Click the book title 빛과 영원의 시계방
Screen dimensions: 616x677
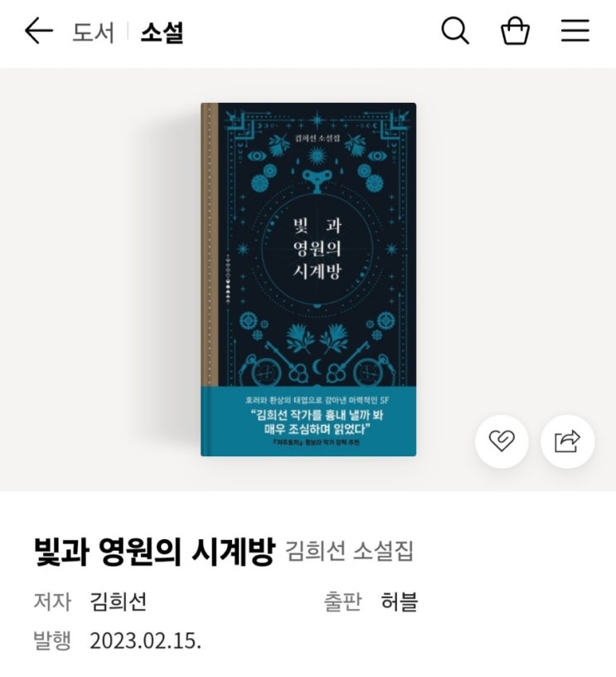click(x=154, y=552)
